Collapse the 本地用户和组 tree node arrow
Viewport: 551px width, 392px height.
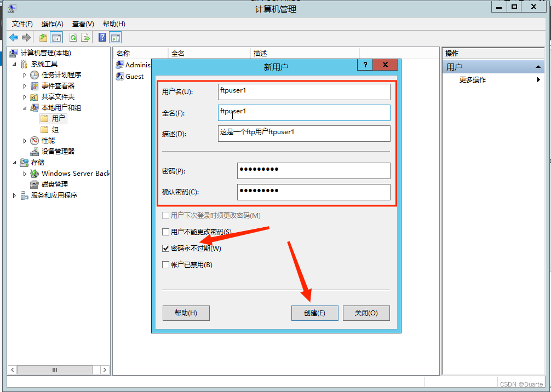pos(25,108)
